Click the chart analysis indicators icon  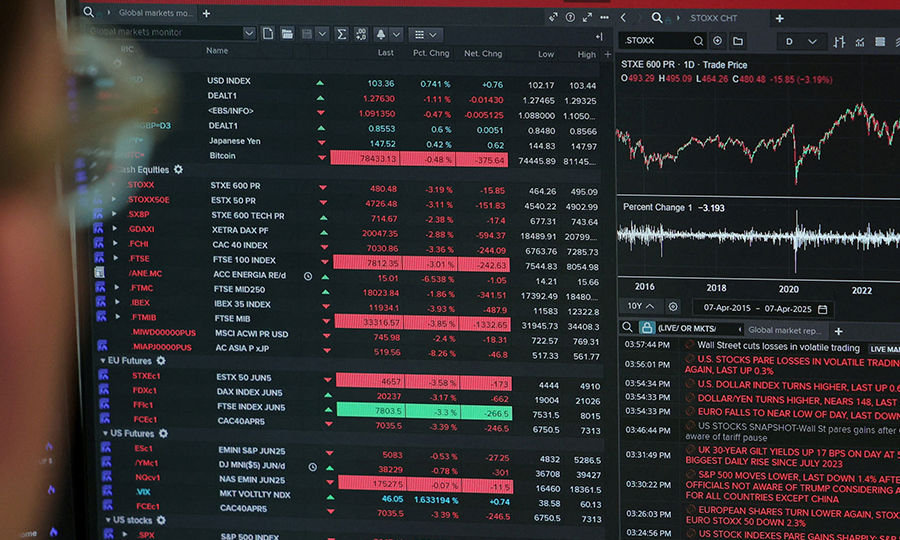click(860, 41)
